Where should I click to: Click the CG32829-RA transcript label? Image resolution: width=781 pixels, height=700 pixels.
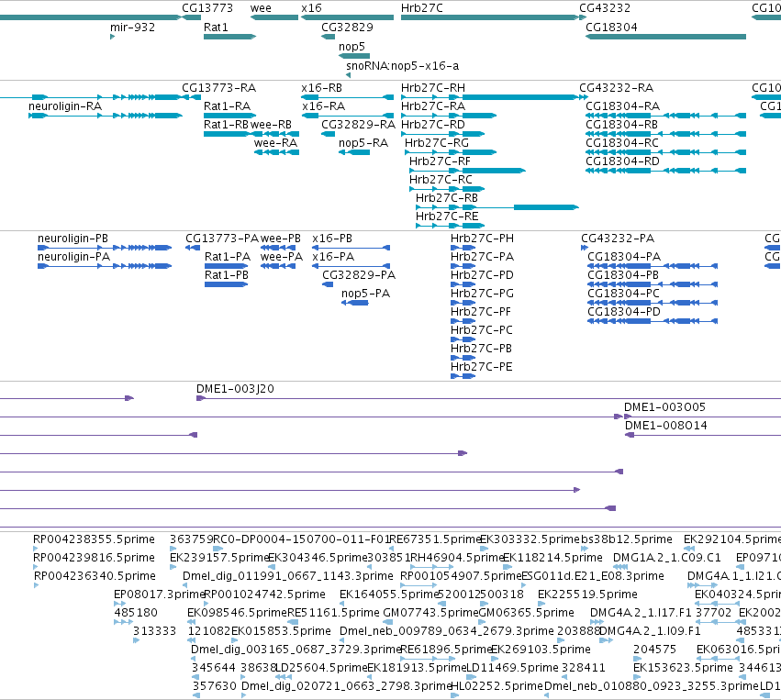tap(358, 125)
